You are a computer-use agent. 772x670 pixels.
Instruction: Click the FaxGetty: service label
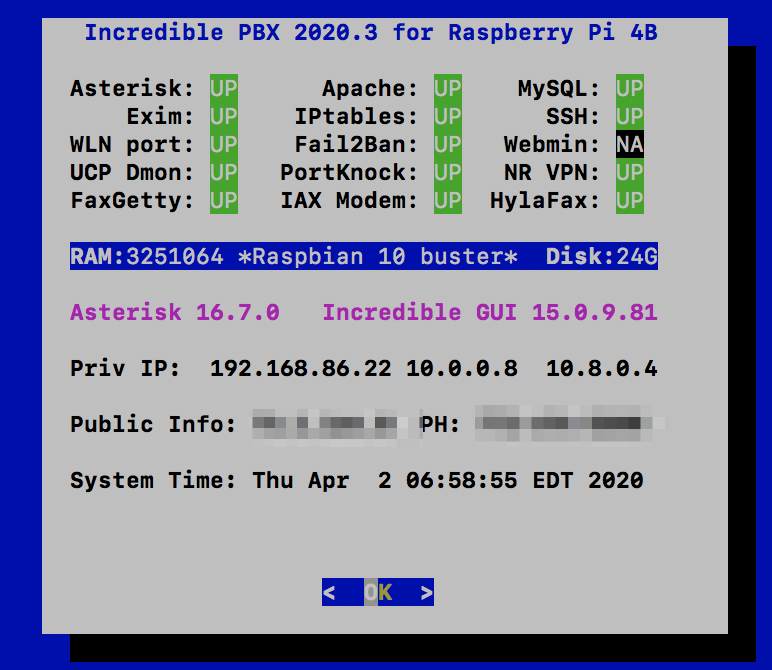click(x=132, y=201)
